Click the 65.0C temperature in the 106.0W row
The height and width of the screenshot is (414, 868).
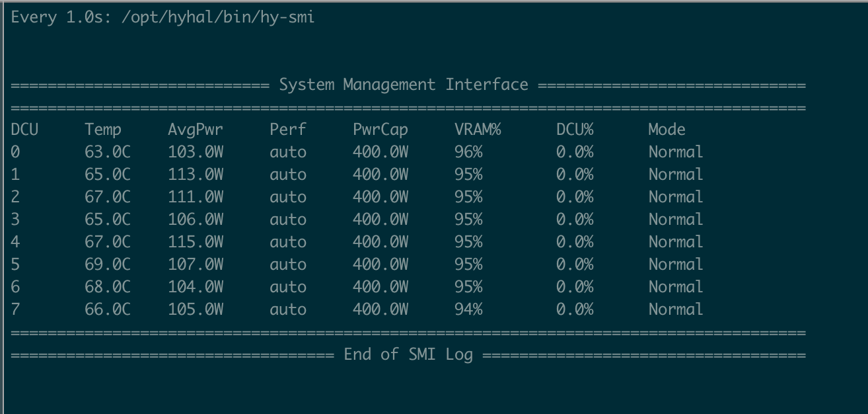tap(108, 220)
